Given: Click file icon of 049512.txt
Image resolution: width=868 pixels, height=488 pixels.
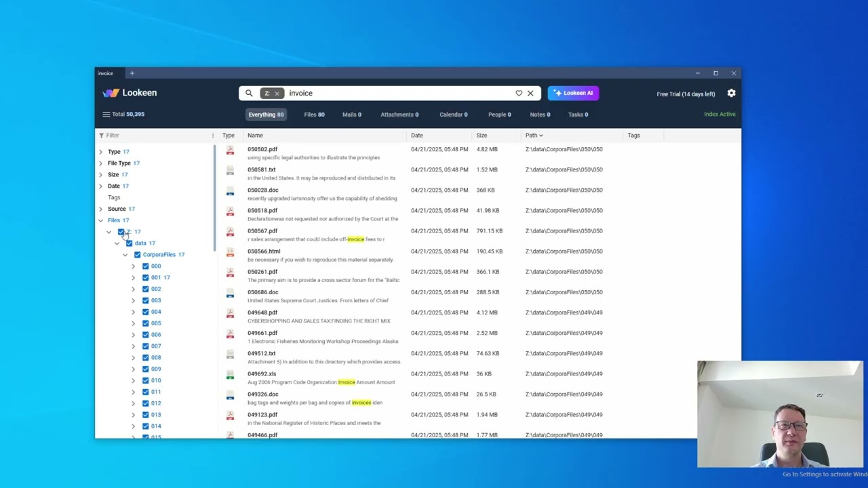Looking at the screenshot, I should [x=230, y=354].
